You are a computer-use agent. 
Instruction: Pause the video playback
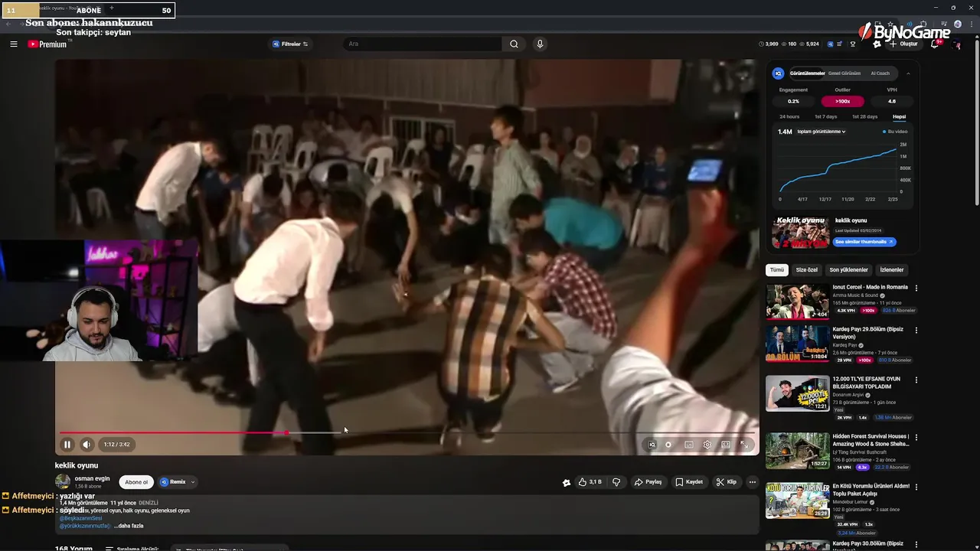[67, 445]
